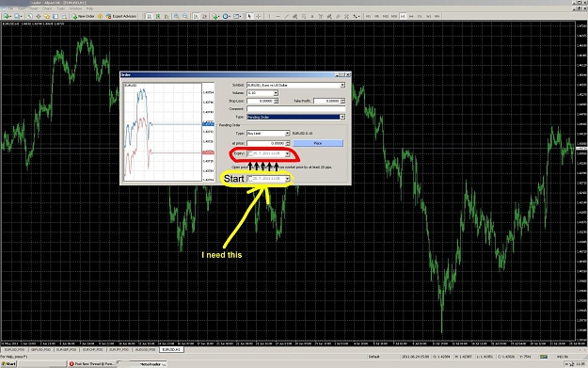
Task: Open the Expiry date dropdown arrow
Action: (287, 153)
